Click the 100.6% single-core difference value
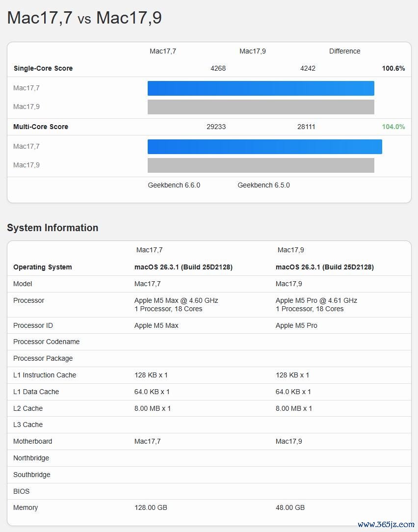This screenshot has height=532, width=418. (393, 68)
